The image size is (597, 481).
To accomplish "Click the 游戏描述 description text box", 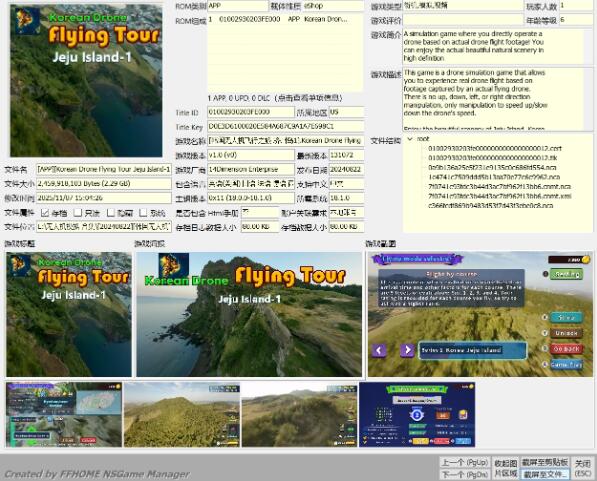I will (x=498, y=99).
